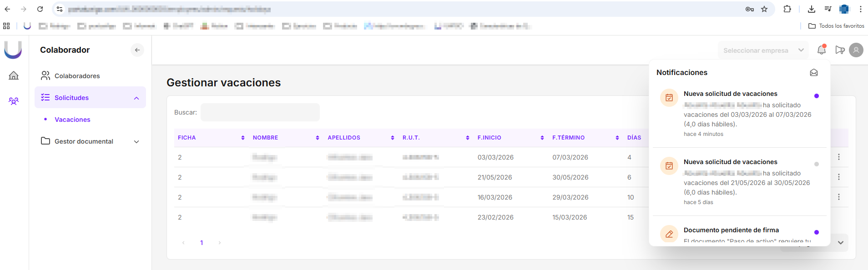
Task: Mark all notifications as read envelope icon
Action: tap(813, 73)
